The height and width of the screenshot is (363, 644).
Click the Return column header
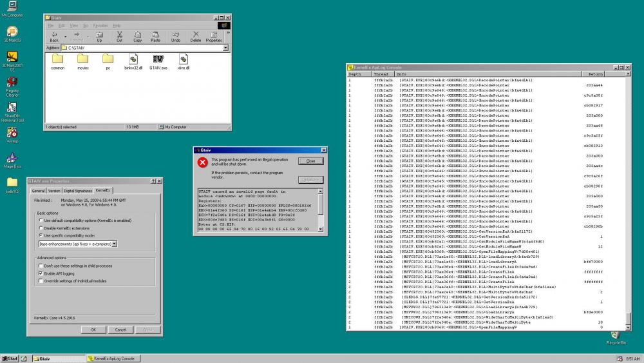tap(593, 74)
